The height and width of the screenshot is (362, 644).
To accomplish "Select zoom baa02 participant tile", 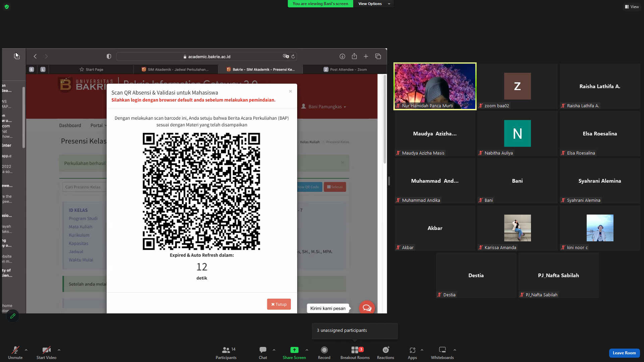I will pyautogui.click(x=518, y=86).
